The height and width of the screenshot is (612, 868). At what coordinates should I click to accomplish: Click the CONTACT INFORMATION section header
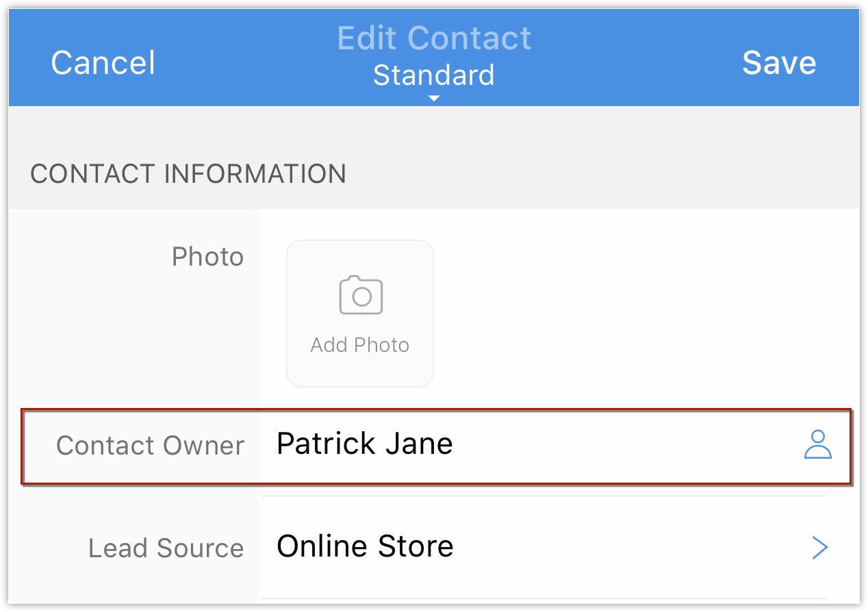(188, 174)
